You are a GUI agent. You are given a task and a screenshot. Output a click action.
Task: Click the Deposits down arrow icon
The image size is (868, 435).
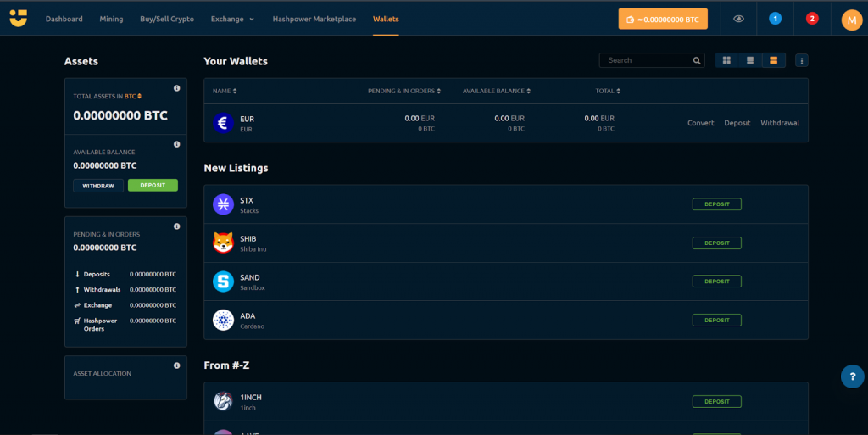77,274
